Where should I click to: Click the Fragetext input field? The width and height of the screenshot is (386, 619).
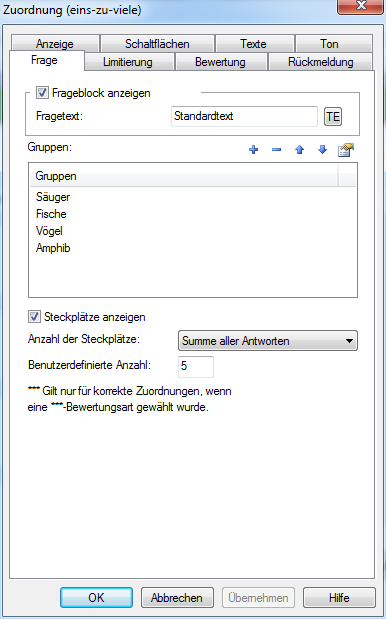[x=244, y=116]
